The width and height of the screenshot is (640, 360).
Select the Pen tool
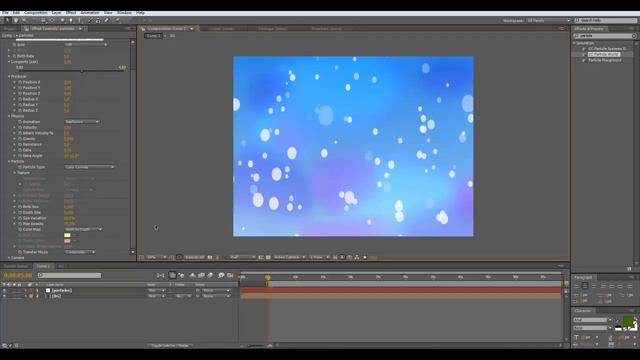pos(71,20)
